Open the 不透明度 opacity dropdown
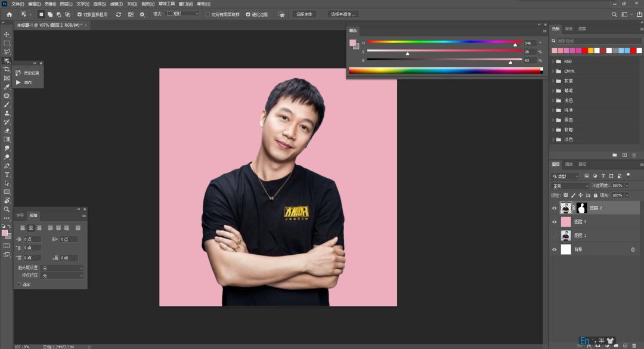 pos(627,186)
